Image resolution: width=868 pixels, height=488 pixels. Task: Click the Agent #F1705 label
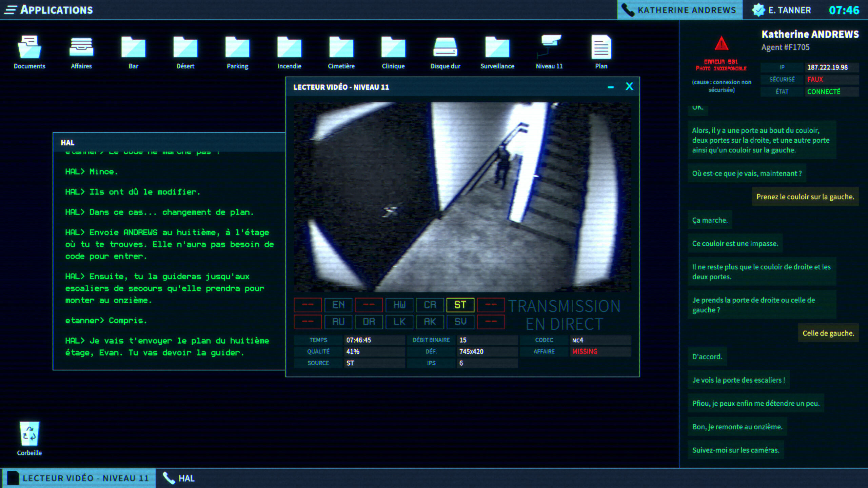(785, 47)
